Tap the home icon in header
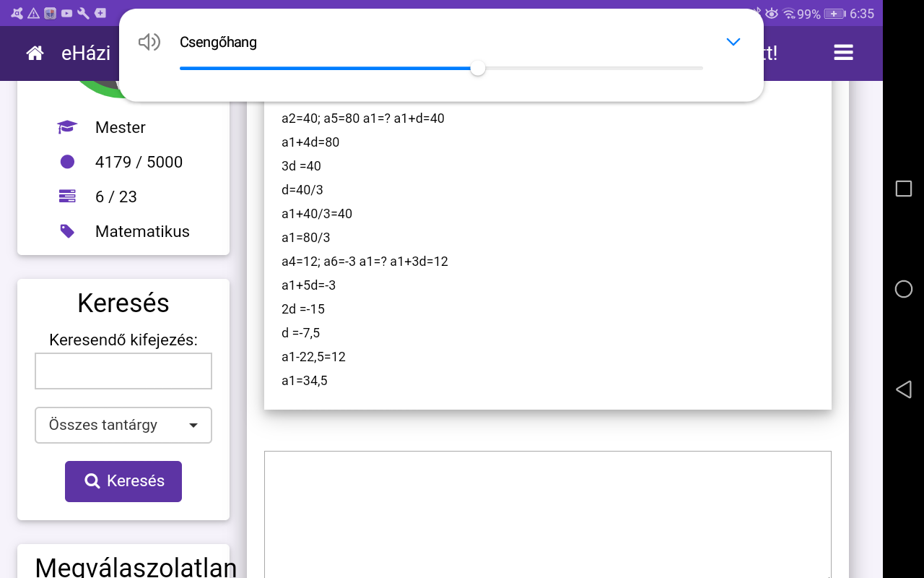924x578 pixels. (x=35, y=53)
